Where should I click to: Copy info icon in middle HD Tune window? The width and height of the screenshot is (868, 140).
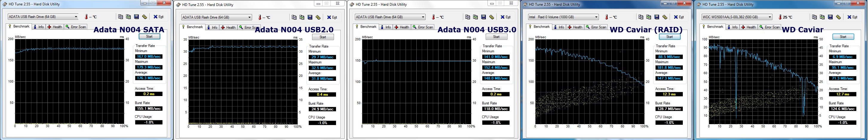pyautogui.click(x=468, y=17)
